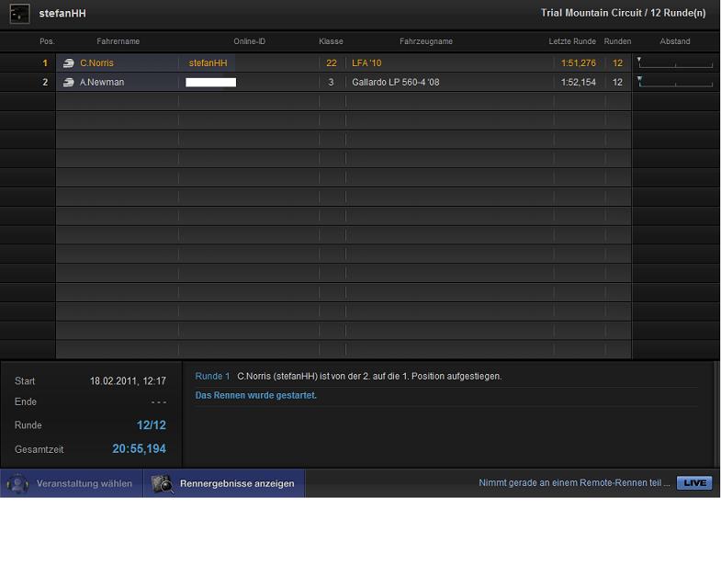Click the Fahrzeugname column header

(425, 41)
